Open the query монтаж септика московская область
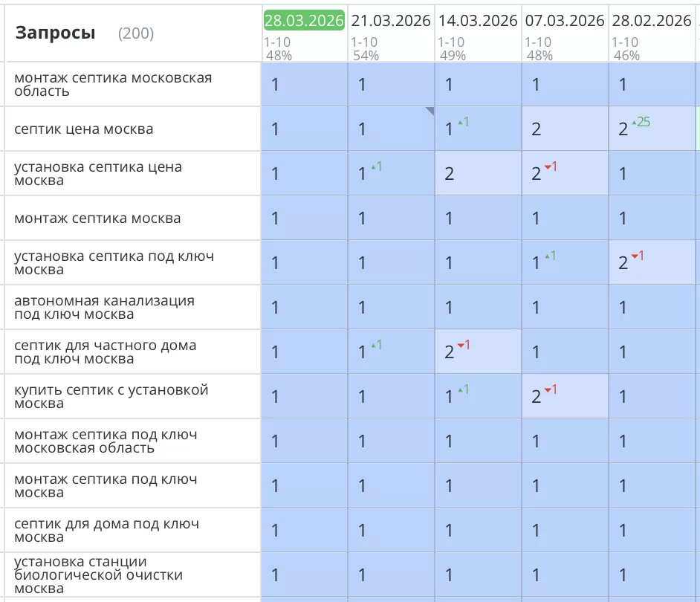 [x=111, y=84]
